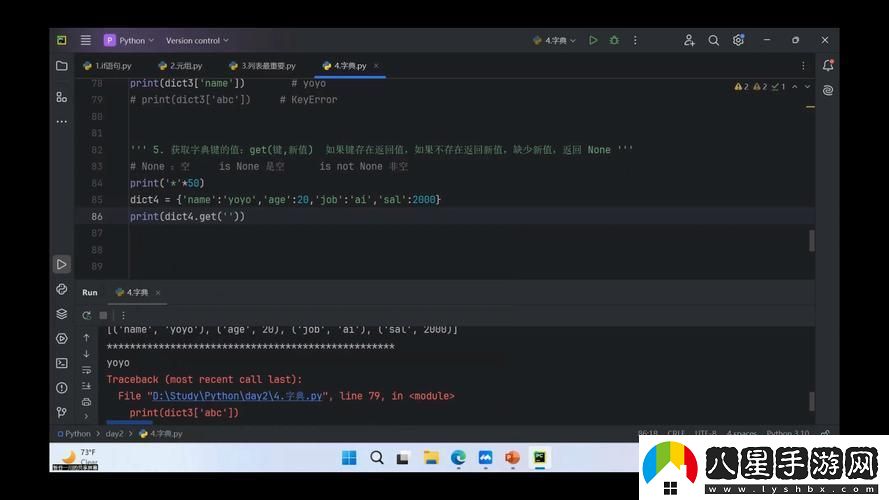Run the 4.字典 script with green play button

593,40
